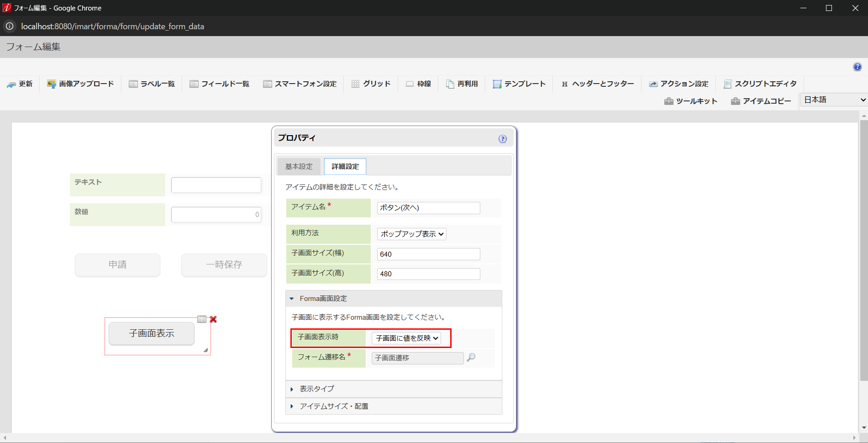
Task: Open the アイテムコピー tool
Action: point(760,101)
